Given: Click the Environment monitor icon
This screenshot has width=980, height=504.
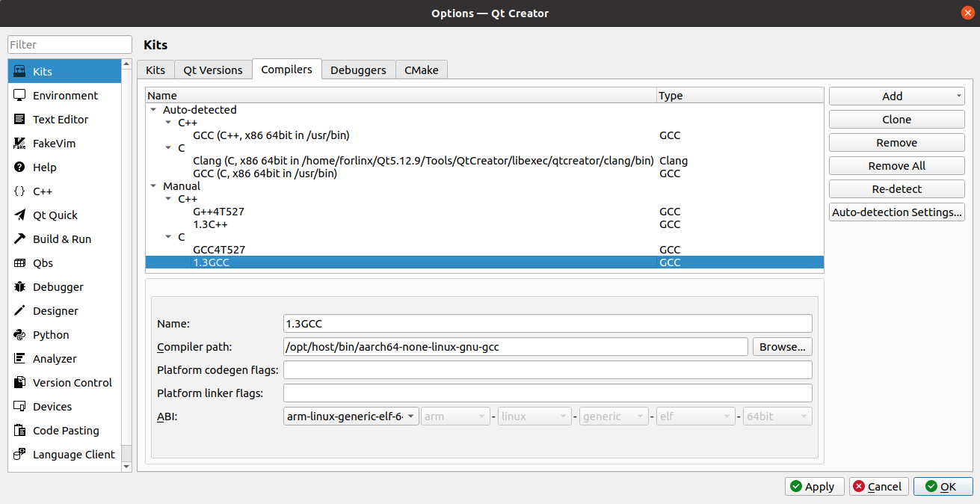Looking at the screenshot, I should 20,96.
